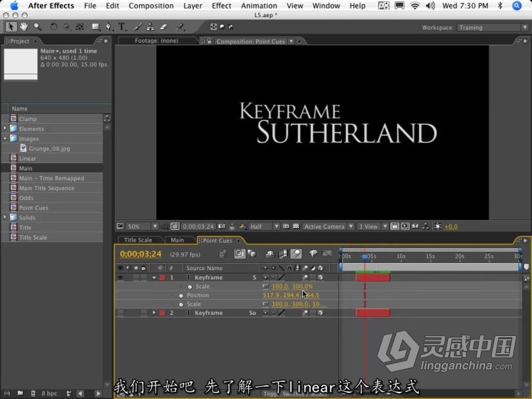Select the Horizontal Type tool

click(x=122, y=27)
